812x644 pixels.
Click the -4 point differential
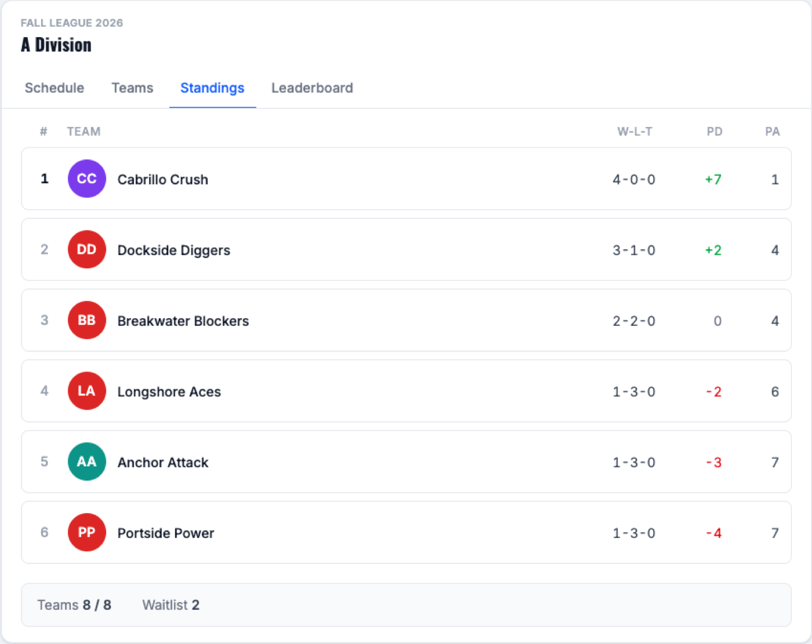(714, 533)
